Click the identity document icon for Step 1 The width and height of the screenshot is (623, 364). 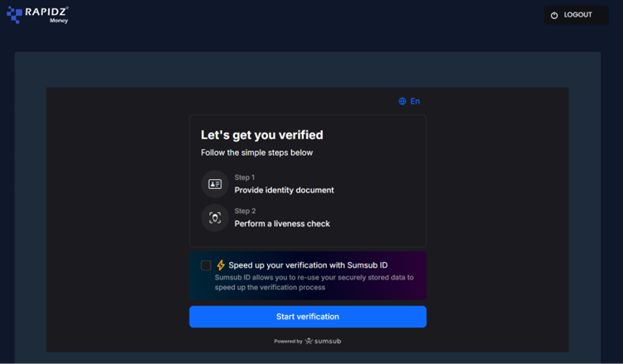pyautogui.click(x=215, y=184)
